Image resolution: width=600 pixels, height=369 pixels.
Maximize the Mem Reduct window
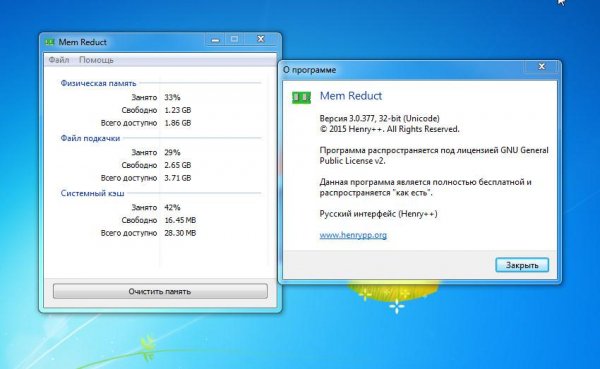point(234,39)
